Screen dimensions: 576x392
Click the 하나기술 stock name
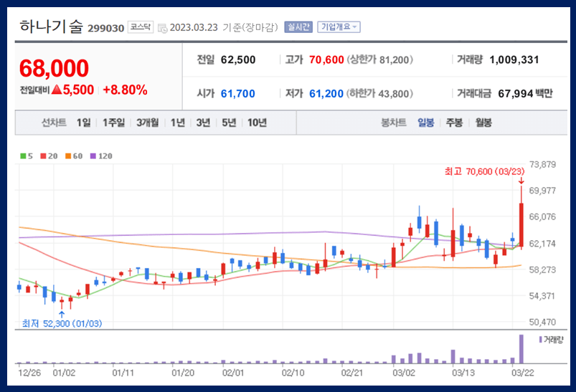pos(52,27)
